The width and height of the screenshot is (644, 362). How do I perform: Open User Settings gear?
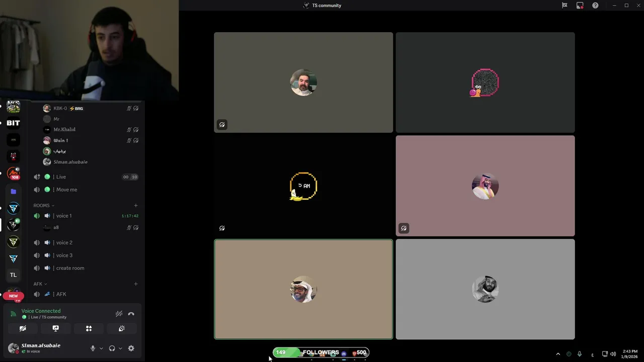click(131, 348)
